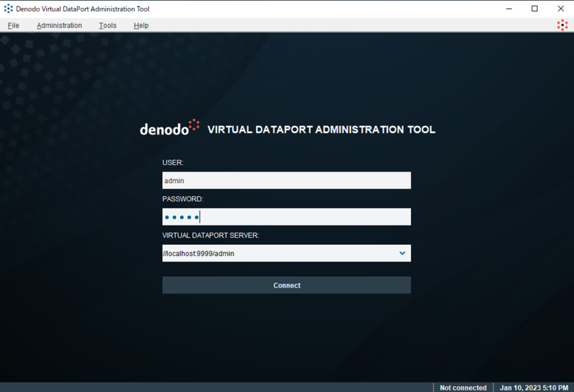Expand the Virtual DataPort Server dropdown arrow
The height and width of the screenshot is (392, 574).
(402, 253)
